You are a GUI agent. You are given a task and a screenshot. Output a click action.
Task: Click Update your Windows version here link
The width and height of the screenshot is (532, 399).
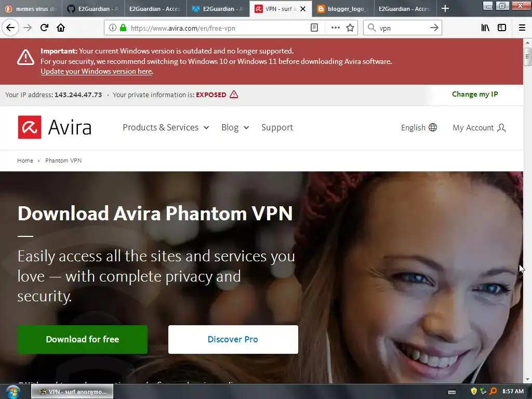[x=97, y=71]
